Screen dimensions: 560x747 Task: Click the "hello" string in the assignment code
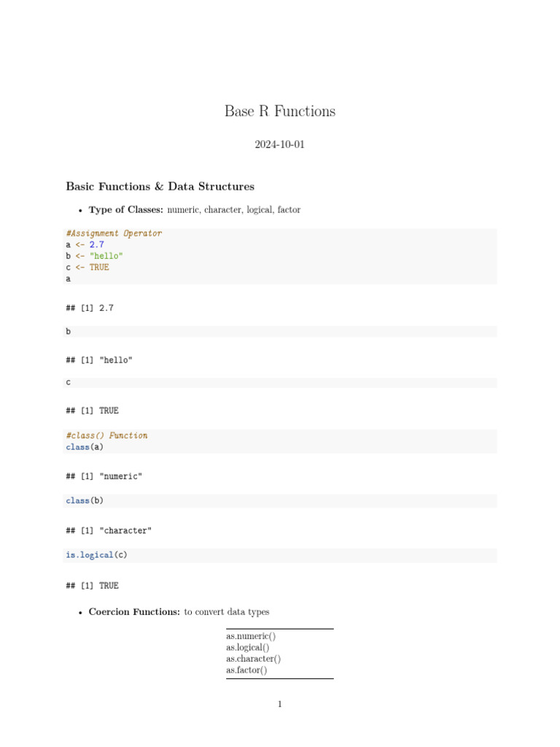(106, 256)
